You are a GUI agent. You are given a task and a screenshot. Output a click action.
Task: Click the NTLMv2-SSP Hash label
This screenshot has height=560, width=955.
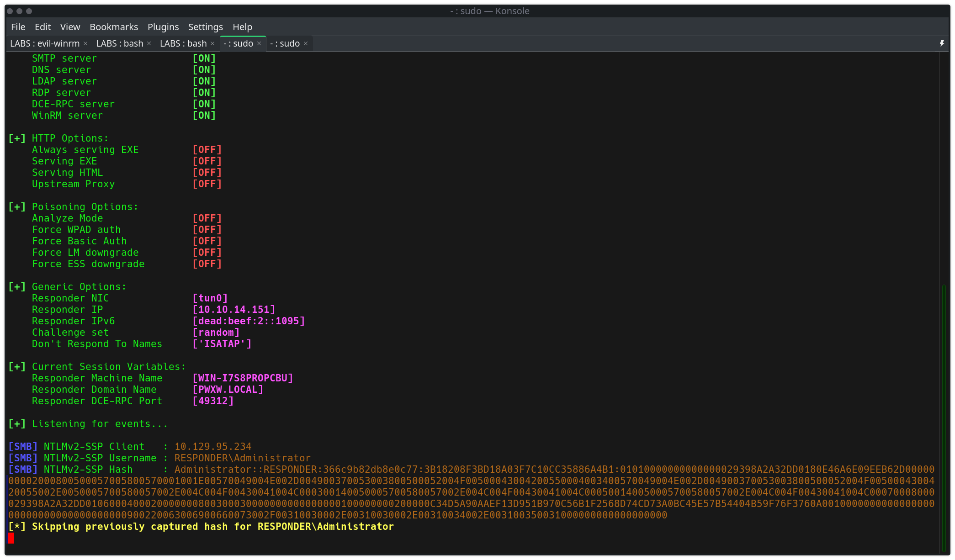(x=88, y=470)
